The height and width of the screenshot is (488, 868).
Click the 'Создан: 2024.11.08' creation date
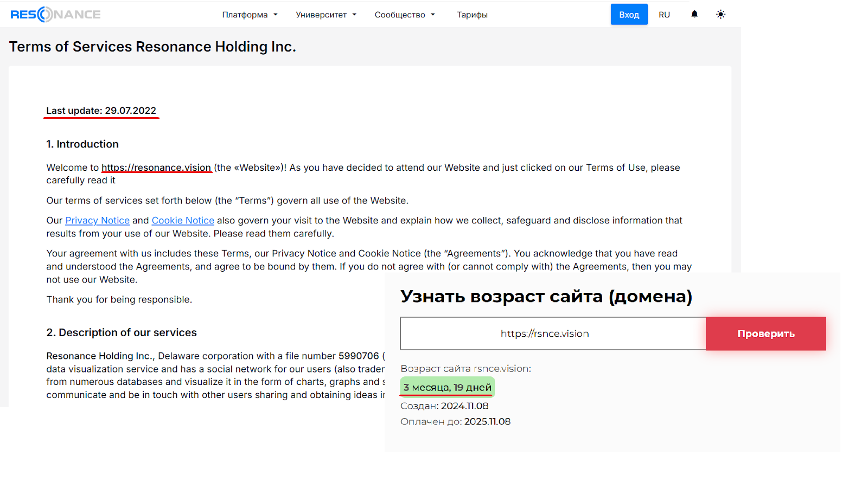[x=444, y=406]
